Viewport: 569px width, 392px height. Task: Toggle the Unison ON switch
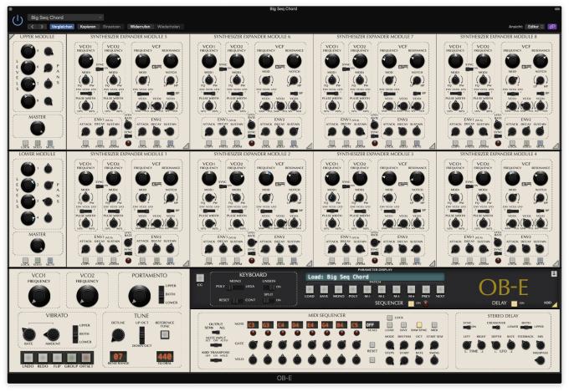(268, 287)
